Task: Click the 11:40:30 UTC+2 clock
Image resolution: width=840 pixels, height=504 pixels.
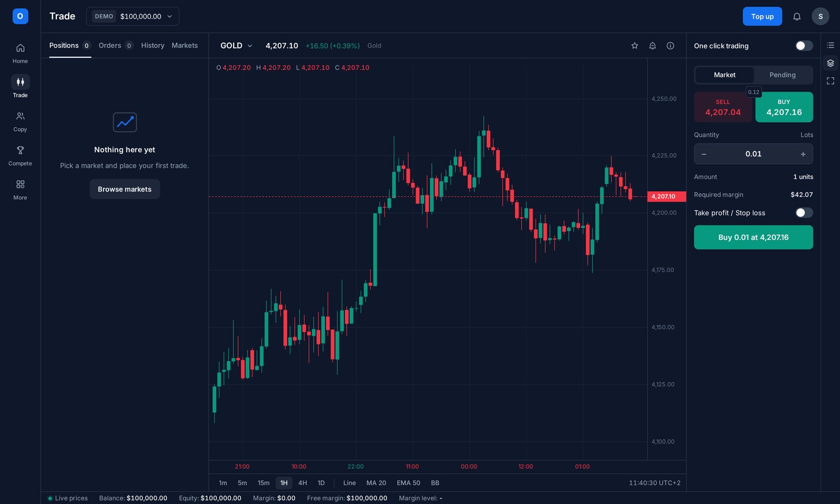Action: pos(655,483)
